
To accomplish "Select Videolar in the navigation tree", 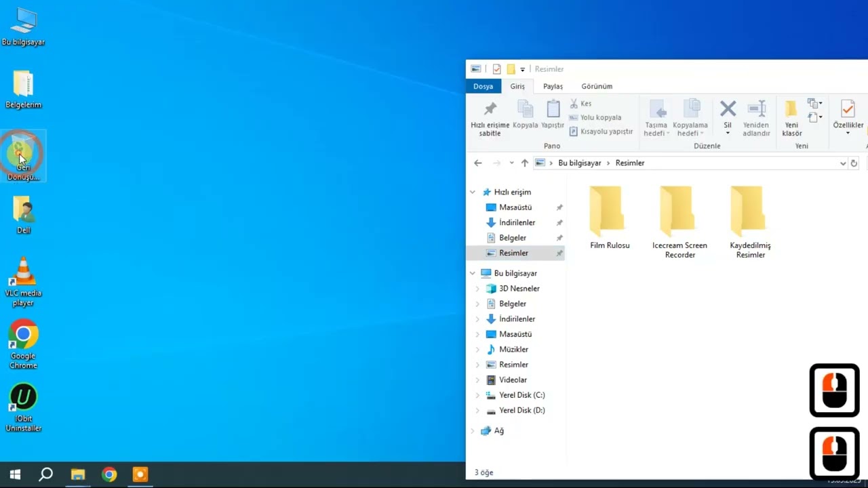I will click(513, 380).
